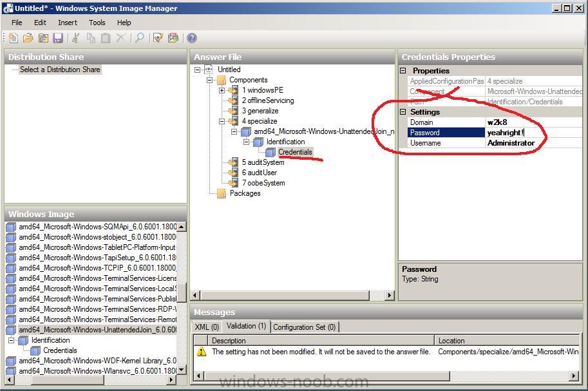
Task: Select amd64_Microsoft-Windows-Wlansvc in Windows Image list
Action: click(x=97, y=371)
